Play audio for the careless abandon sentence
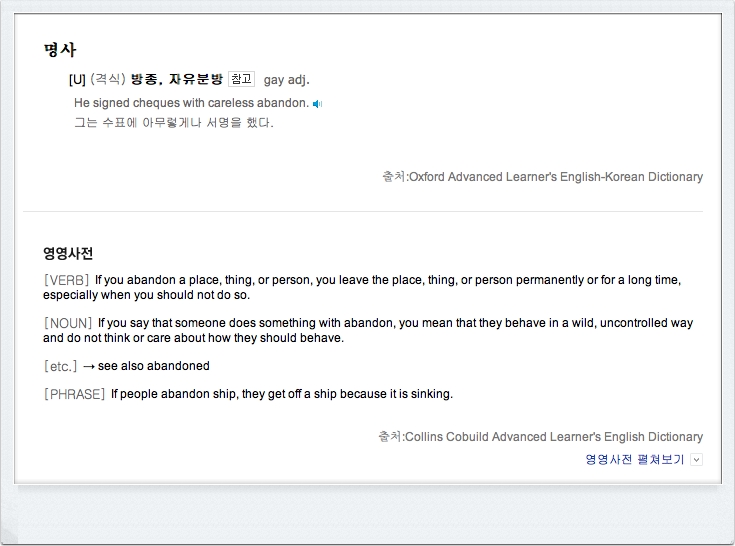The image size is (735, 546). 317,104
